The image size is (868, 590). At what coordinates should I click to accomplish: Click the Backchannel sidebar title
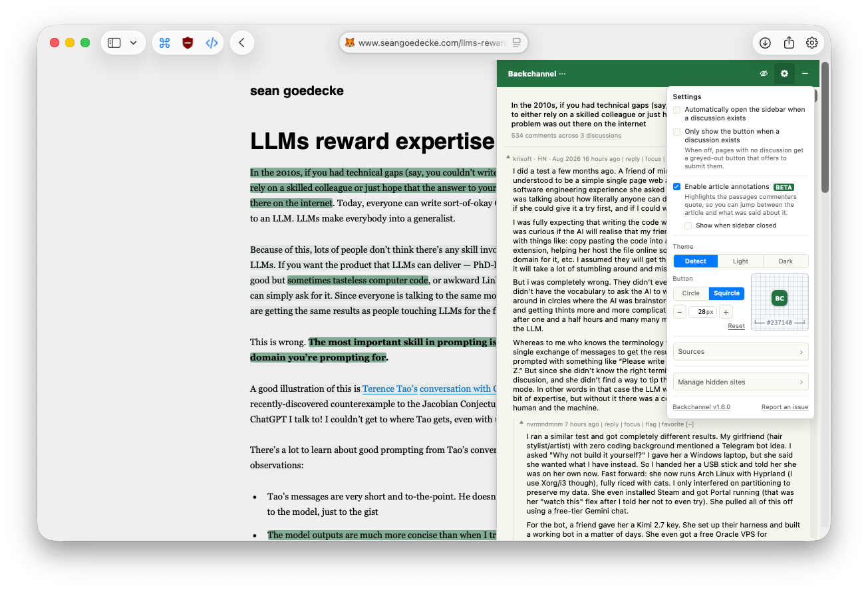pos(532,74)
